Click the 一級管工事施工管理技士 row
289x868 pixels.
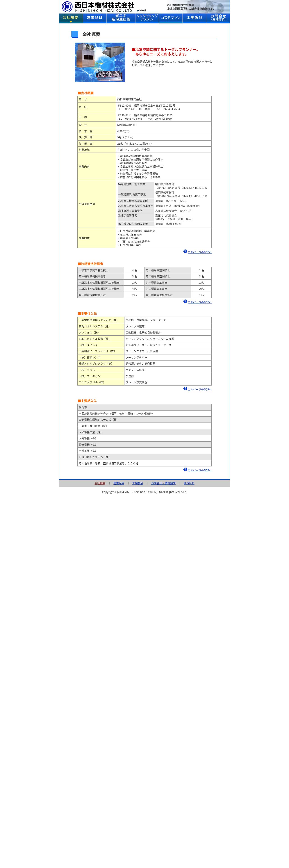click(x=101, y=270)
